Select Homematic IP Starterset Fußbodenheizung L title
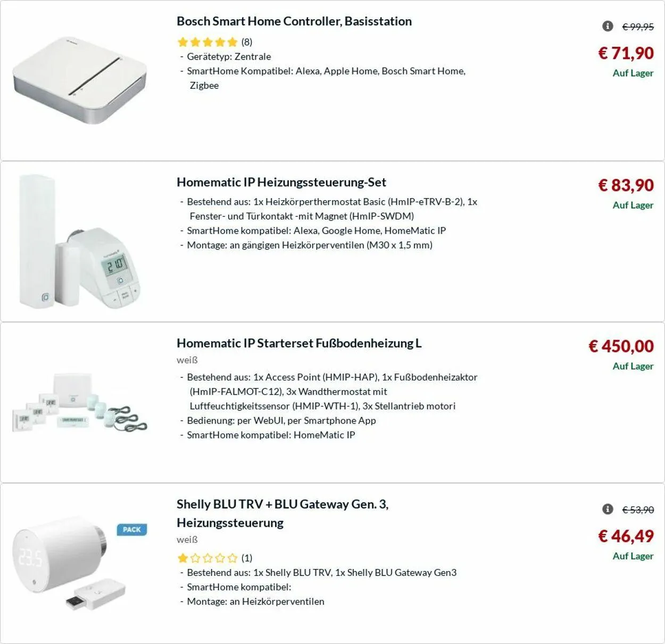This screenshot has width=665, height=644. [x=299, y=343]
